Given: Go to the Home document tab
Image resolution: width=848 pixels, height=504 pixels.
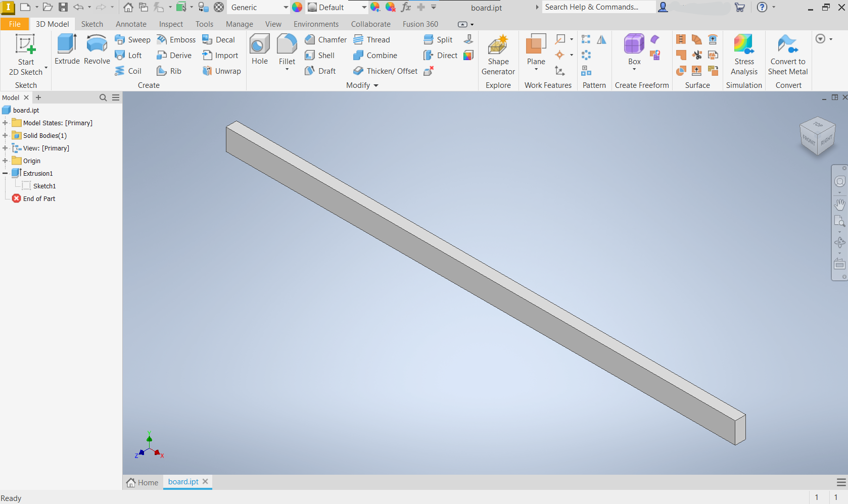Looking at the screenshot, I should pyautogui.click(x=143, y=482).
